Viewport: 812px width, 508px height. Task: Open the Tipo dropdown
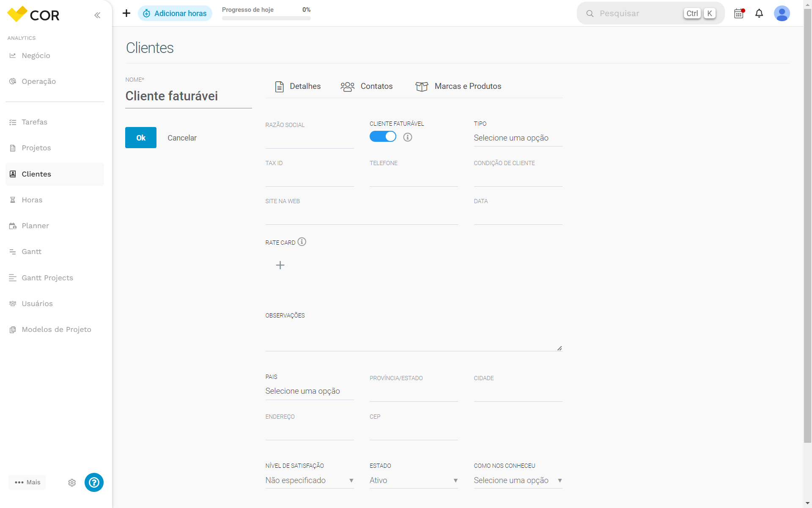click(x=518, y=138)
